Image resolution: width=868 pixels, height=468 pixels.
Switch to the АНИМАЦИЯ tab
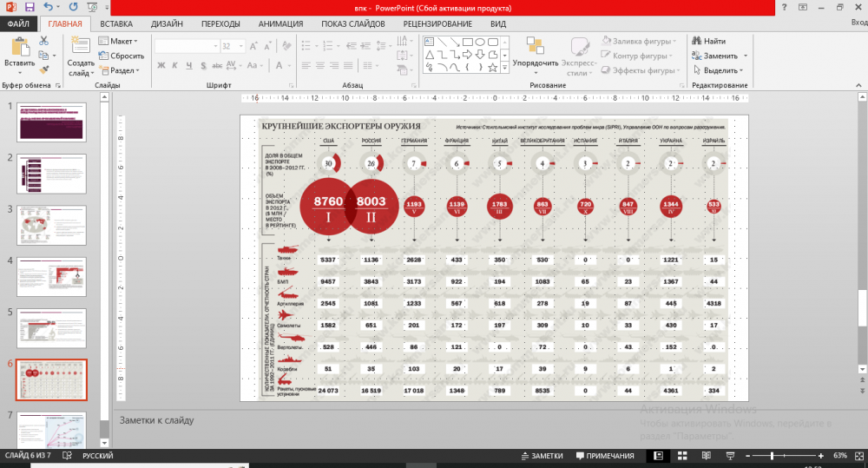point(280,23)
